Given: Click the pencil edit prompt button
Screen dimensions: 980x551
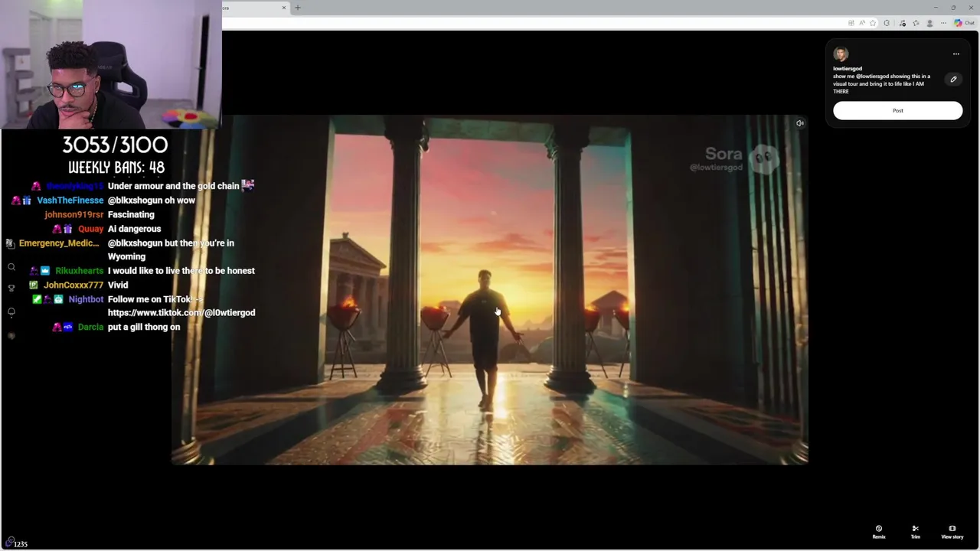Looking at the screenshot, I should (953, 80).
